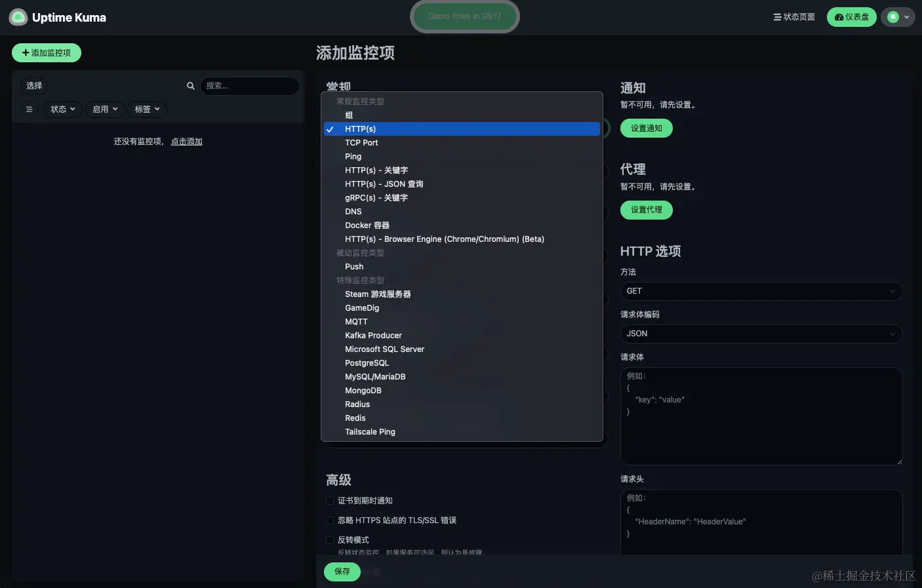Select the 组 monitor type
Screen dimensions: 922x588
point(462,115)
